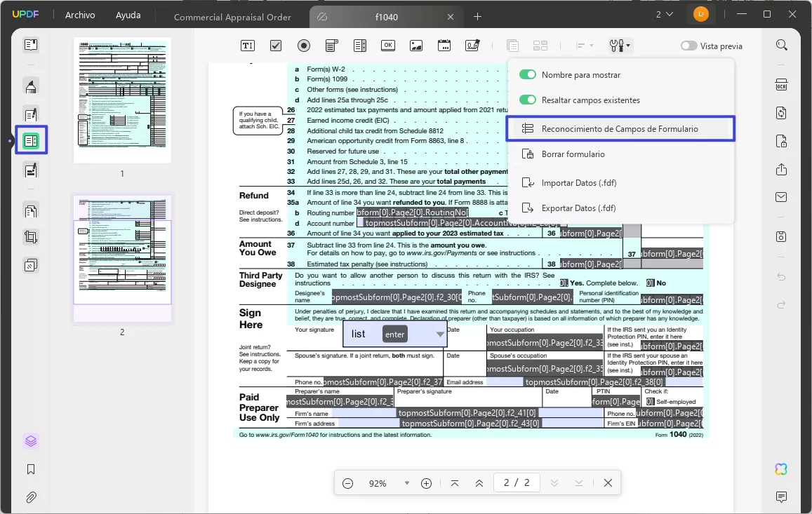This screenshot has width=812, height=514.
Task: Close the bottom navigation bar
Action: click(x=608, y=482)
